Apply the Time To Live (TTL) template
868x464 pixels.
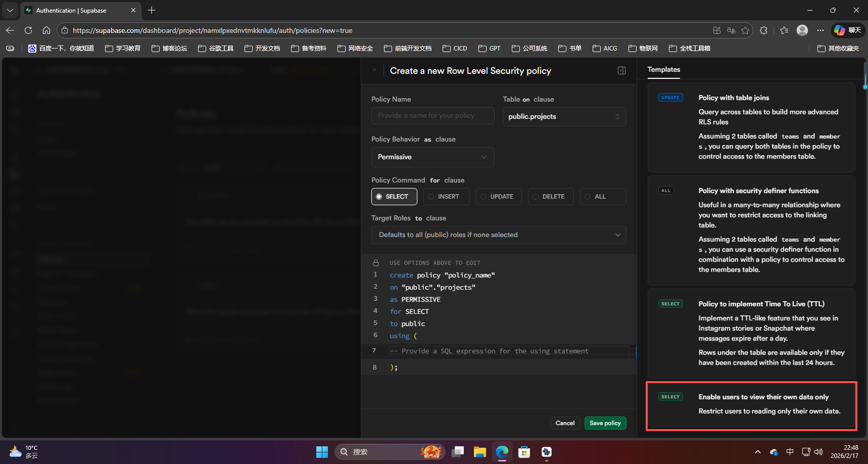751,334
